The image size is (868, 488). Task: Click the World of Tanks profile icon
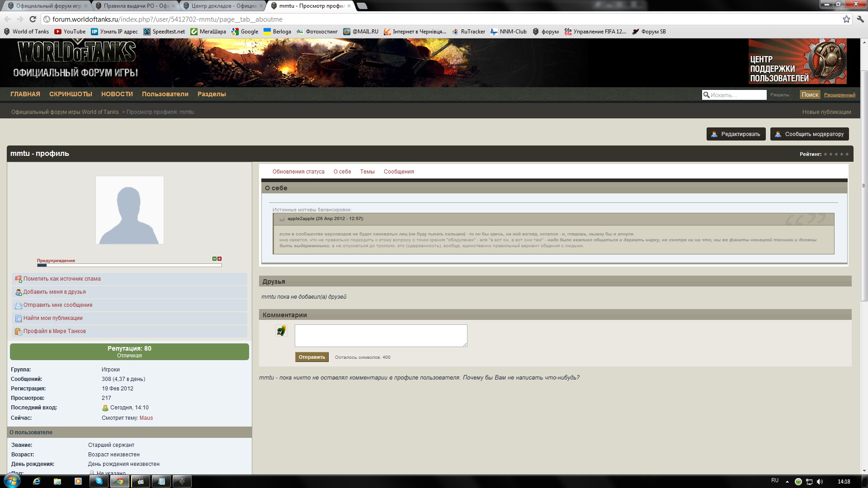pos(19,332)
